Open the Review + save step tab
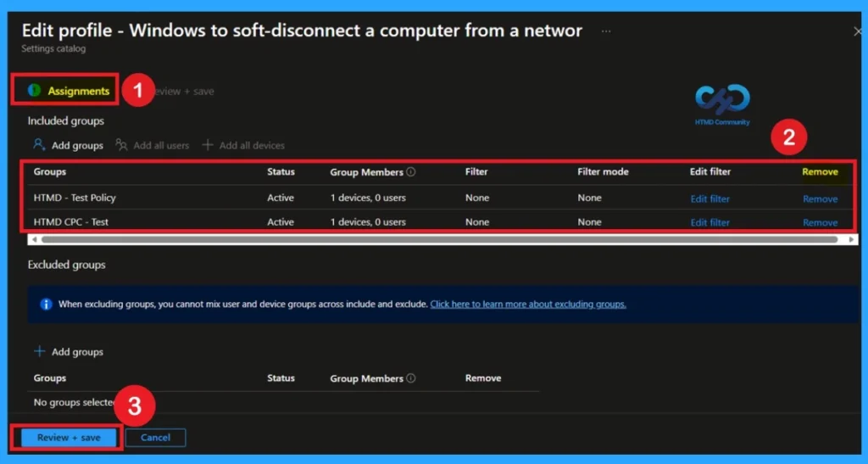 point(184,92)
